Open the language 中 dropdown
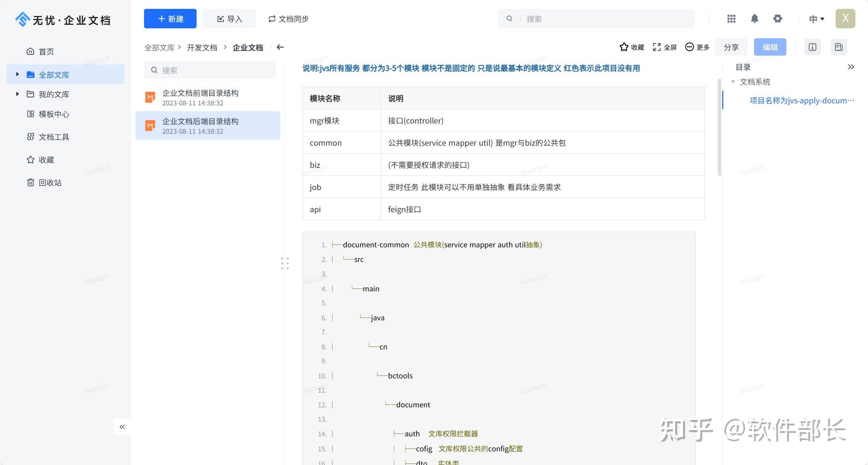The width and height of the screenshot is (868, 465). [816, 19]
